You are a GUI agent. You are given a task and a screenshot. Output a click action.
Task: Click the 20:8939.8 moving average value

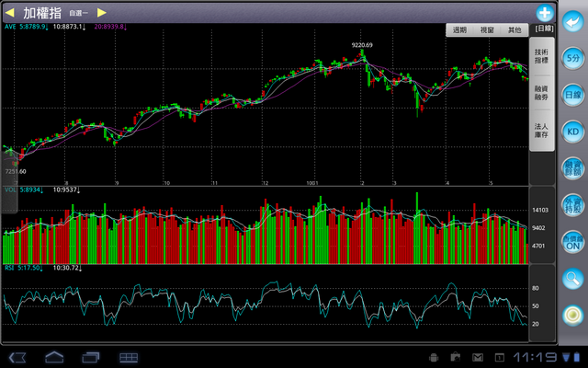[x=110, y=27]
